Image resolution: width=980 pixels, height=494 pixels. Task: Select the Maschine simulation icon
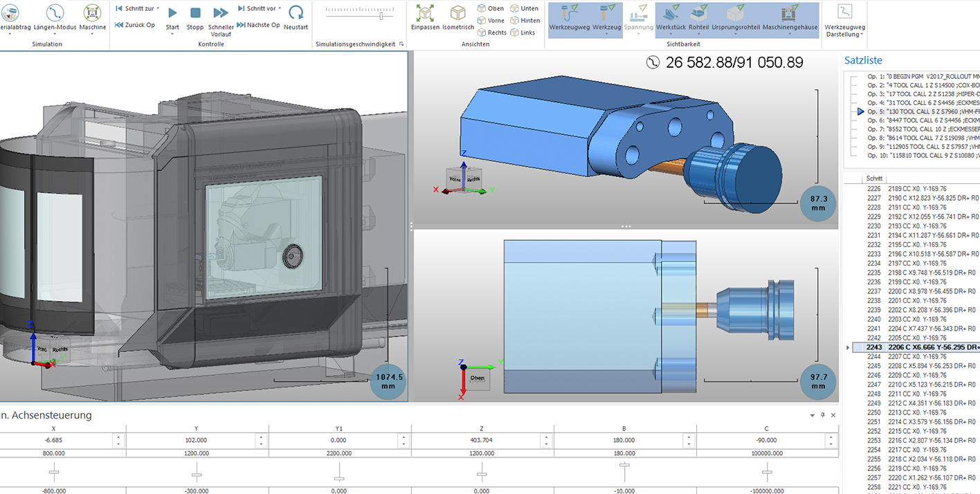tap(92, 13)
